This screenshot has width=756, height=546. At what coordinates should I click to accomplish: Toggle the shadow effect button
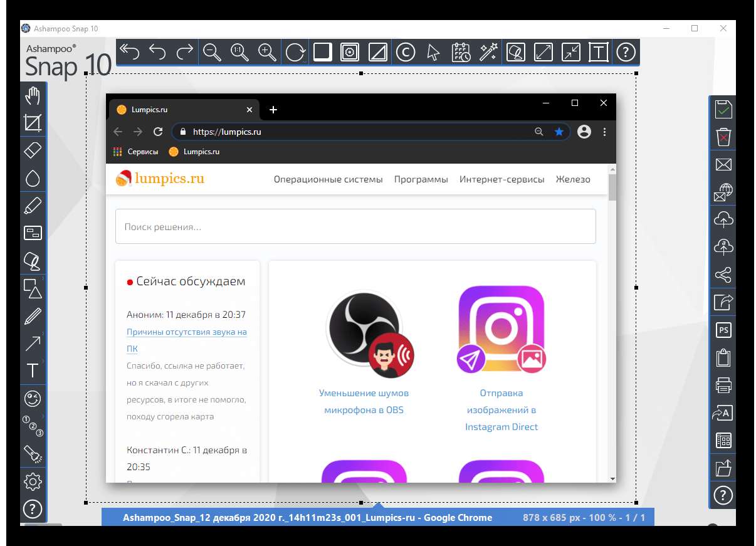point(322,52)
